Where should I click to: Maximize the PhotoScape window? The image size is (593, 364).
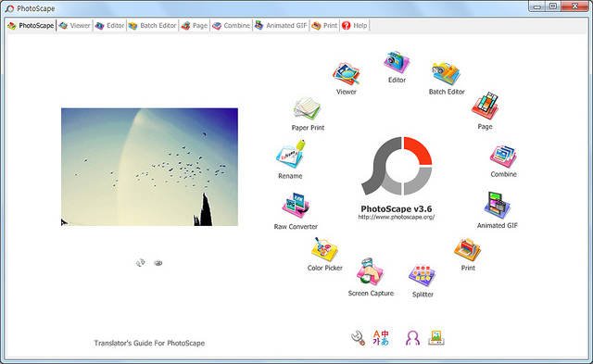coord(553,6)
